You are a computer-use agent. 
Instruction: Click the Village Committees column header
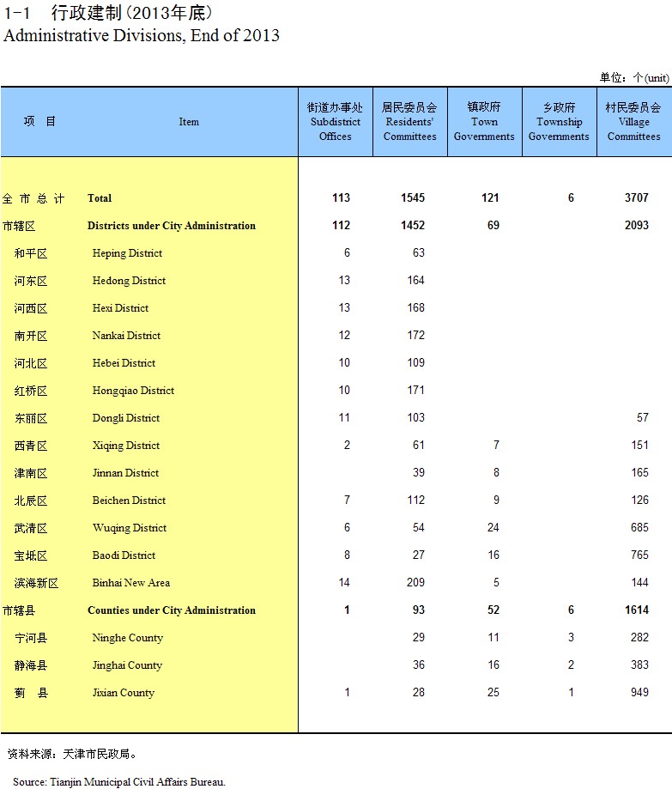(x=633, y=122)
